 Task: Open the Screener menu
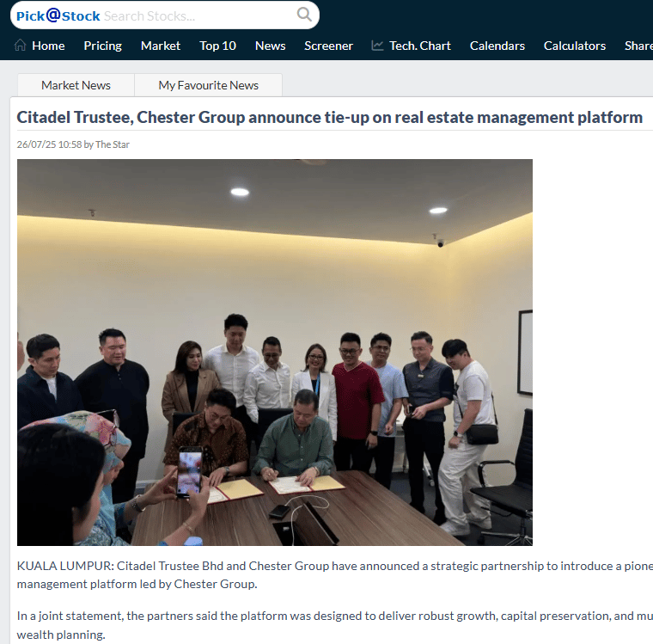[328, 46]
